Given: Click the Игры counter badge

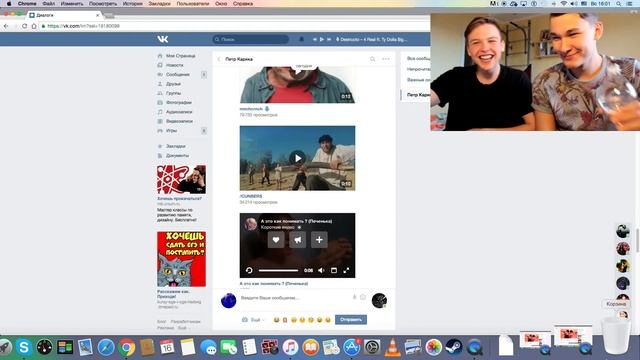Looking at the screenshot, I should (204, 131).
